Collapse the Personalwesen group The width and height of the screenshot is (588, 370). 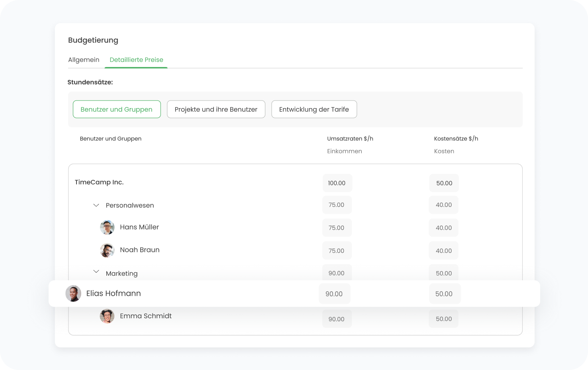(96, 205)
